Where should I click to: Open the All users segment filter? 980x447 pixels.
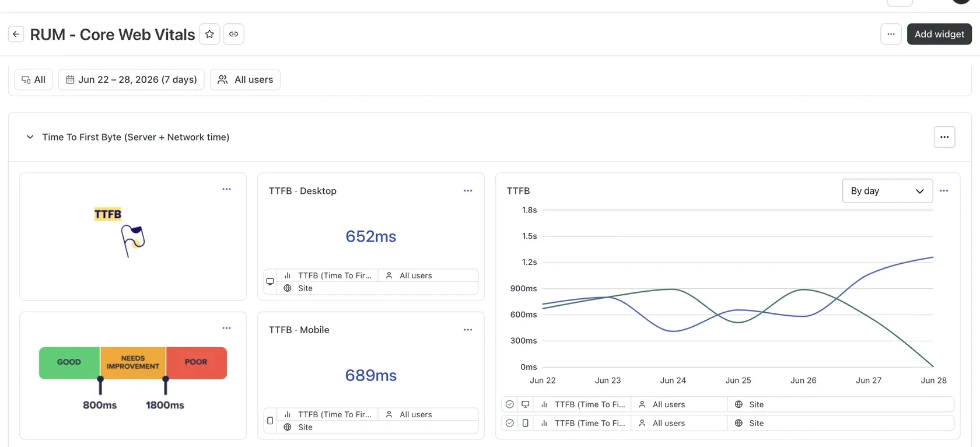[245, 79]
